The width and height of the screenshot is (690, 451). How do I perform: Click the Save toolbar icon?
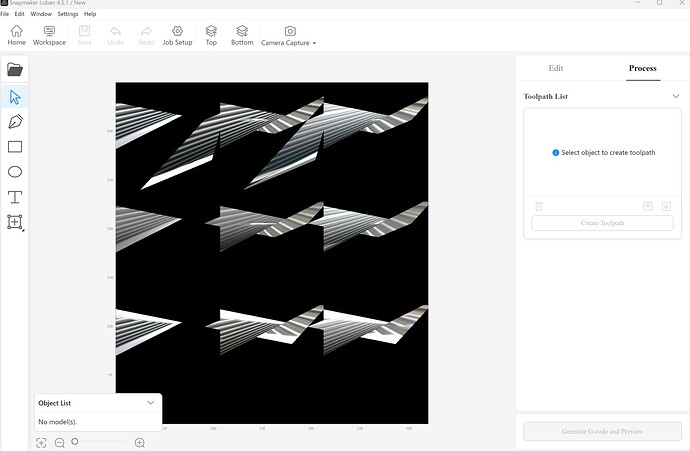[84, 36]
